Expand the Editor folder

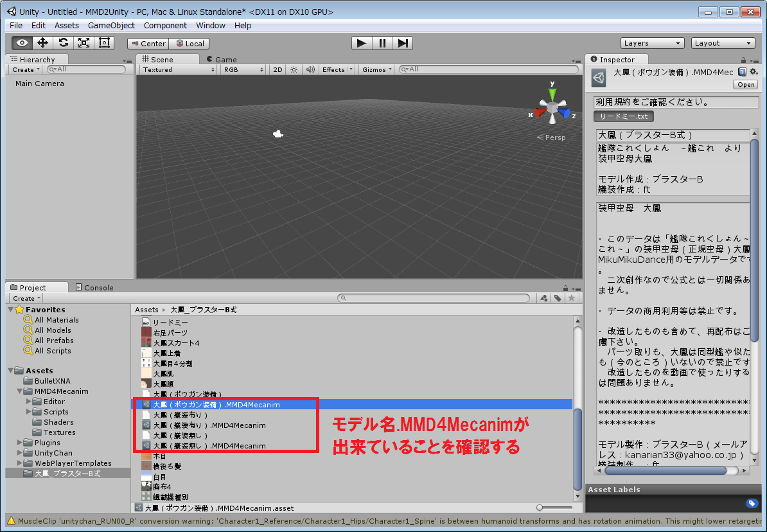click(28, 402)
